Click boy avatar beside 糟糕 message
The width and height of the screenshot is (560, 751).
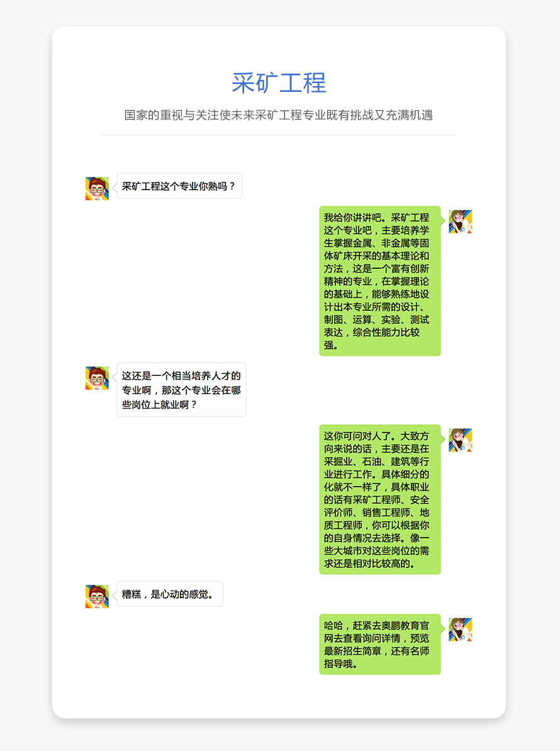click(97, 596)
